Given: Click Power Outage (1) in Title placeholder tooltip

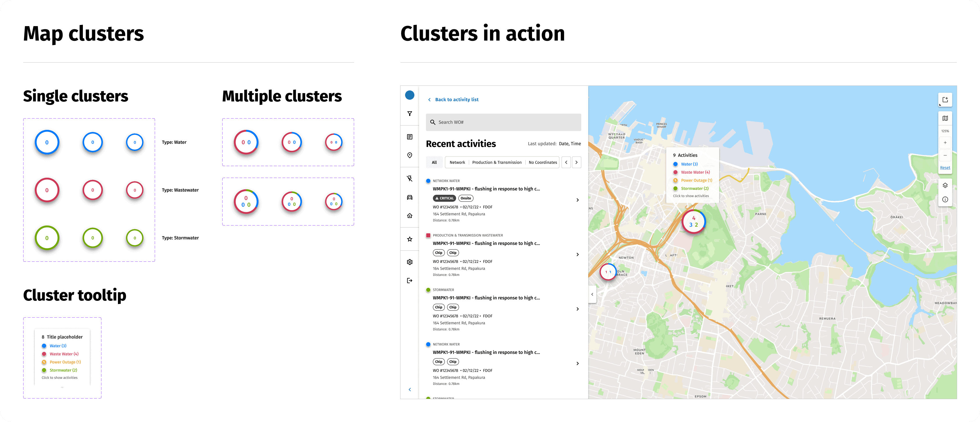Looking at the screenshot, I should click(65, 362).
